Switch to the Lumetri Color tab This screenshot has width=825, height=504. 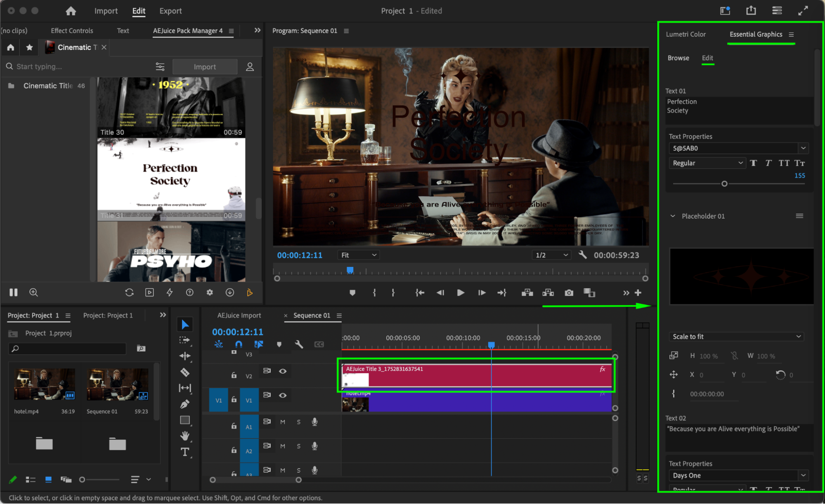click(x=686, y=34)
